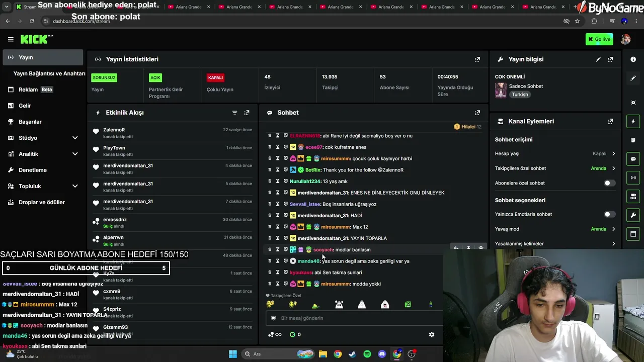Open the hamburger menu beside Kick logo
644x362 pixels.
[11, 39]
